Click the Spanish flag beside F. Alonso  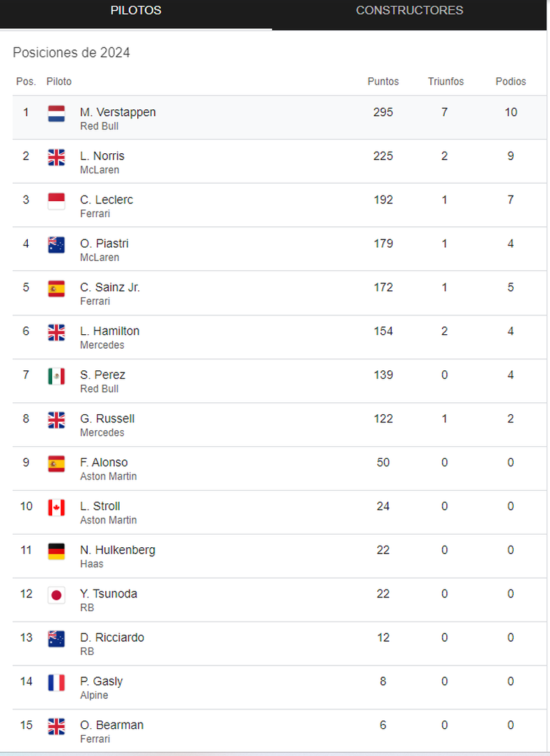[56, 464]
